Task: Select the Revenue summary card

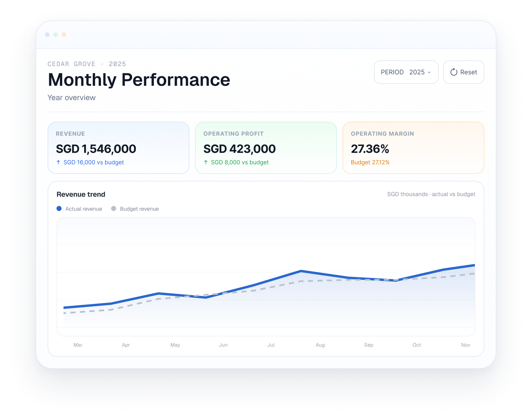Action: 118,148
